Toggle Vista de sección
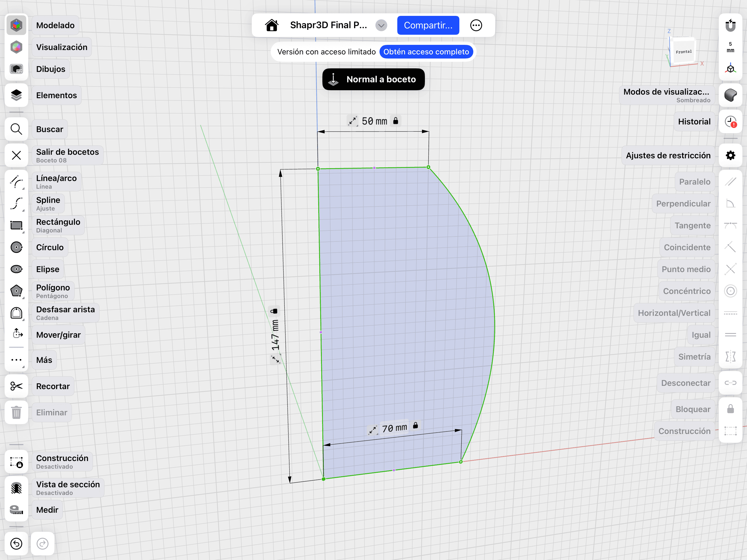747x560 pixels. point(16,488)
